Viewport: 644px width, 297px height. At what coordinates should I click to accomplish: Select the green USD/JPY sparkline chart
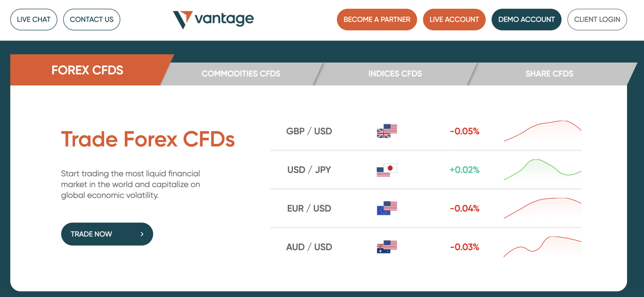pyautogui.click(x=542, y=170)
